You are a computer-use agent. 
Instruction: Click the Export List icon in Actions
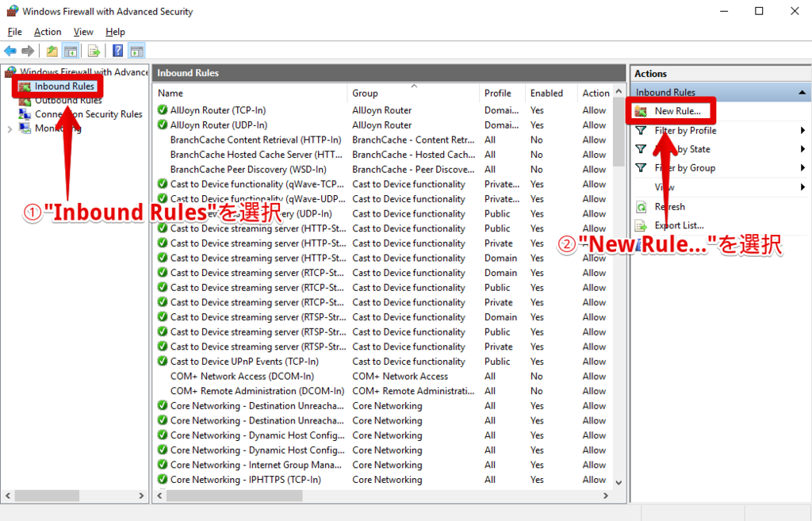(641, 225)
